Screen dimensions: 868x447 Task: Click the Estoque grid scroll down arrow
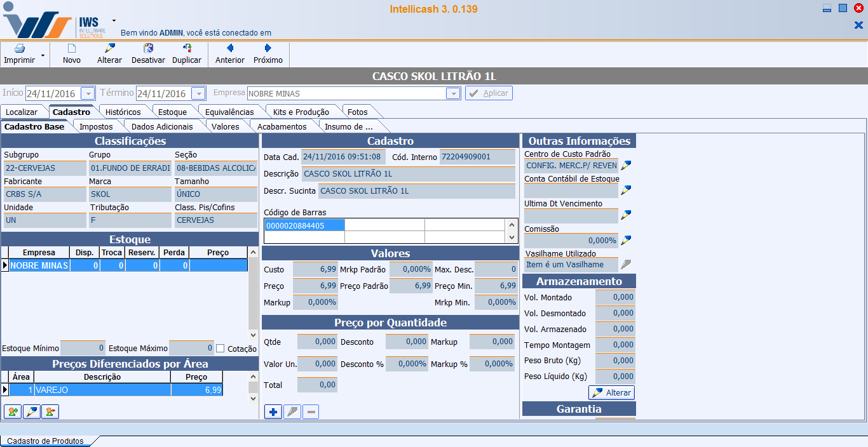point(254,334)
